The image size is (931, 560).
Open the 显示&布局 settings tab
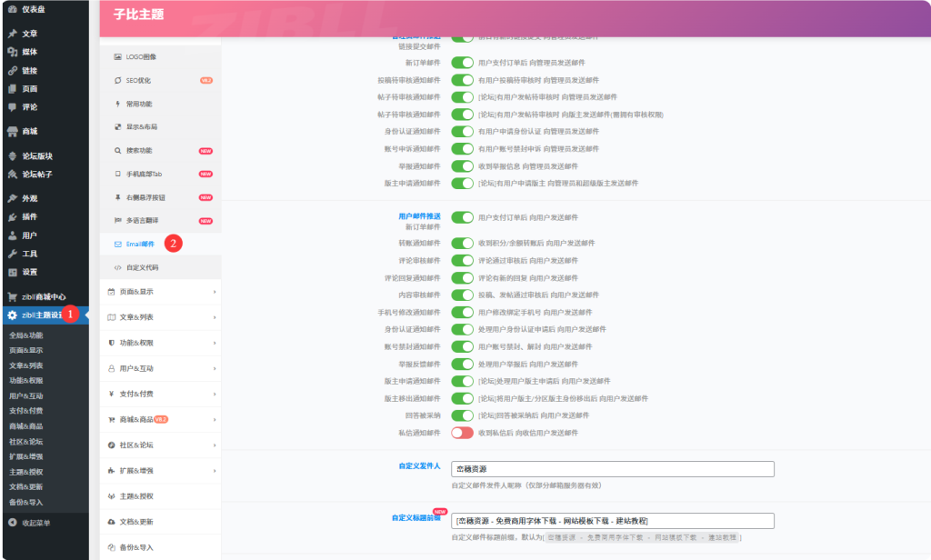pos(160,127)
